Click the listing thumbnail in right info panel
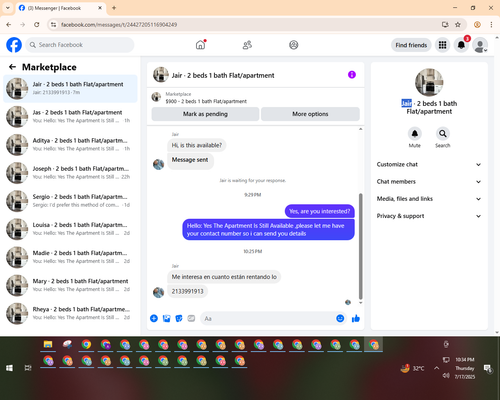 429,82
